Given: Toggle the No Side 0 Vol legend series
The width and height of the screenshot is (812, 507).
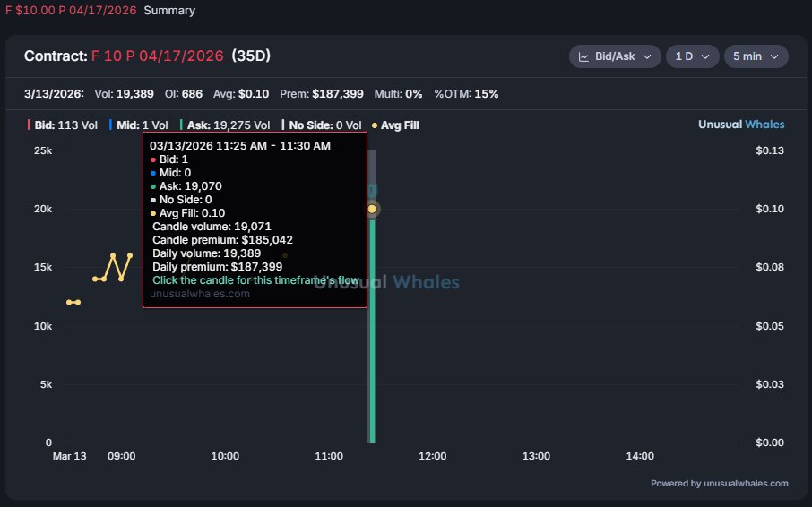Looking at the screenshot, I should 322,125.
